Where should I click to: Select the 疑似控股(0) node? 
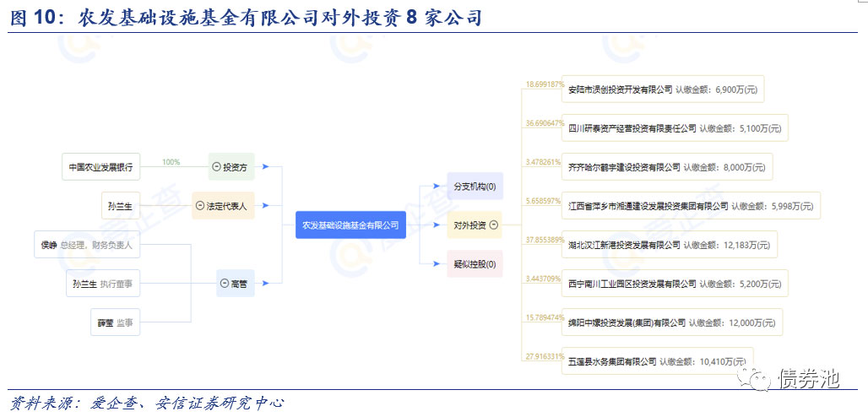coord(475,264)
